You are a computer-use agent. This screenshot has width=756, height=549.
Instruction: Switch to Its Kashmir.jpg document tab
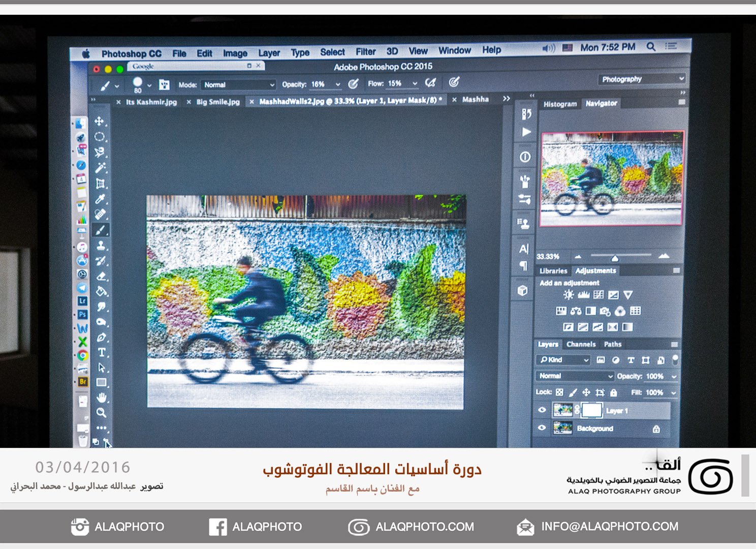pyautogui.click(x=151, y=102)
